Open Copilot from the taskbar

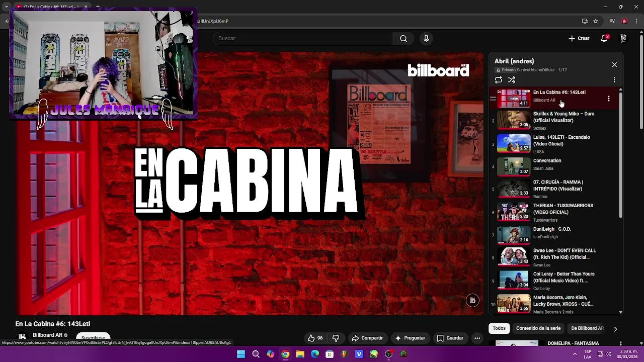271,354
